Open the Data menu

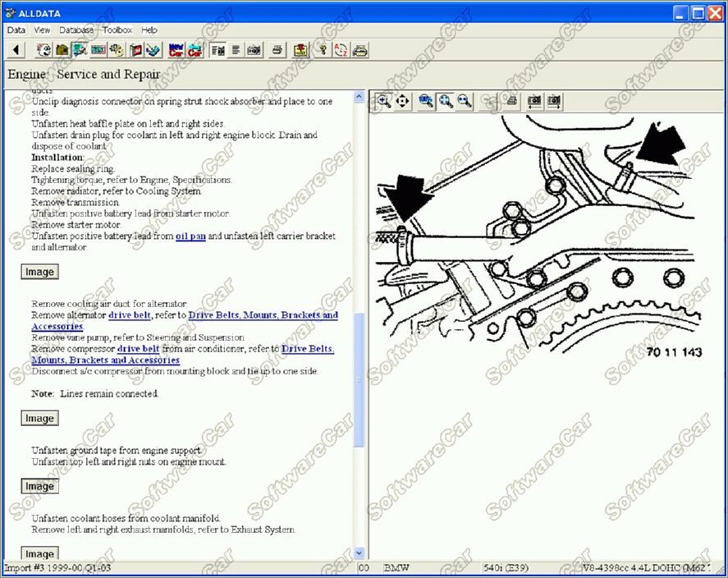click(x=16, y=30)
